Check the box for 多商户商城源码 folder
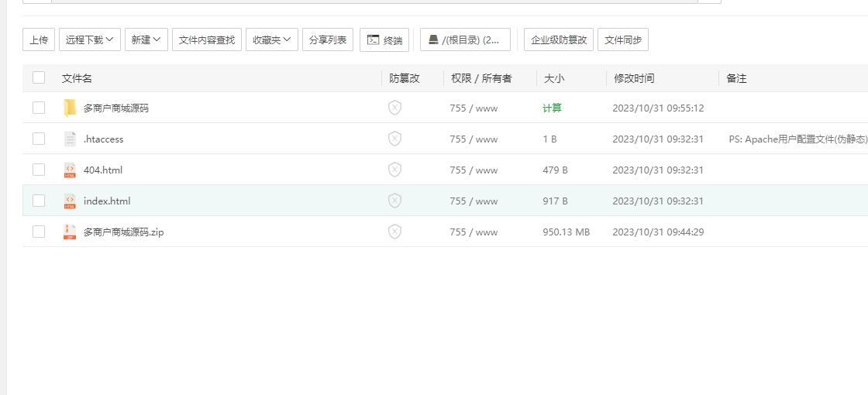The width and height of the screenshot is (868, 395). pyautogui.click(x=39, y=108)
